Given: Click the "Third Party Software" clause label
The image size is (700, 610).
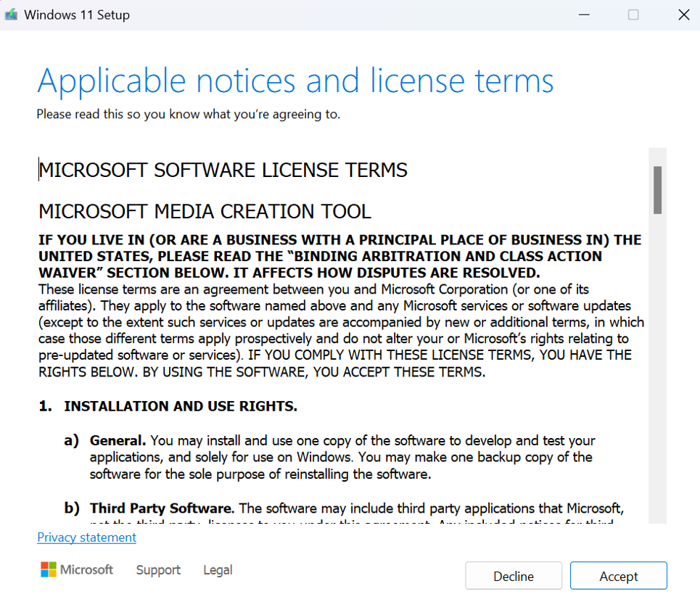Looking at the screenshot, I should pos(162,508).
